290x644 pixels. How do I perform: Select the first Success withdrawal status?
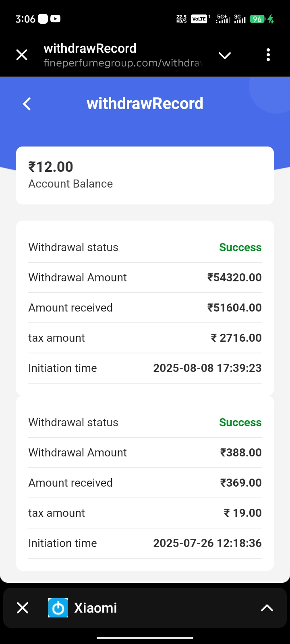point(240,247)
